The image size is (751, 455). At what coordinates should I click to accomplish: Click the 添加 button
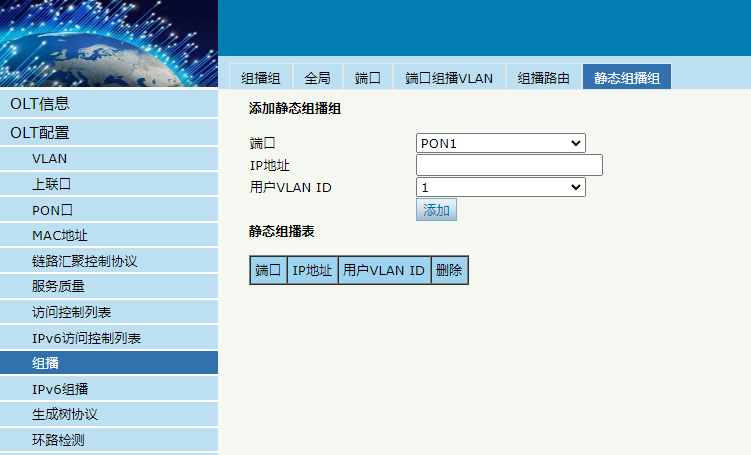coord(436,210)
